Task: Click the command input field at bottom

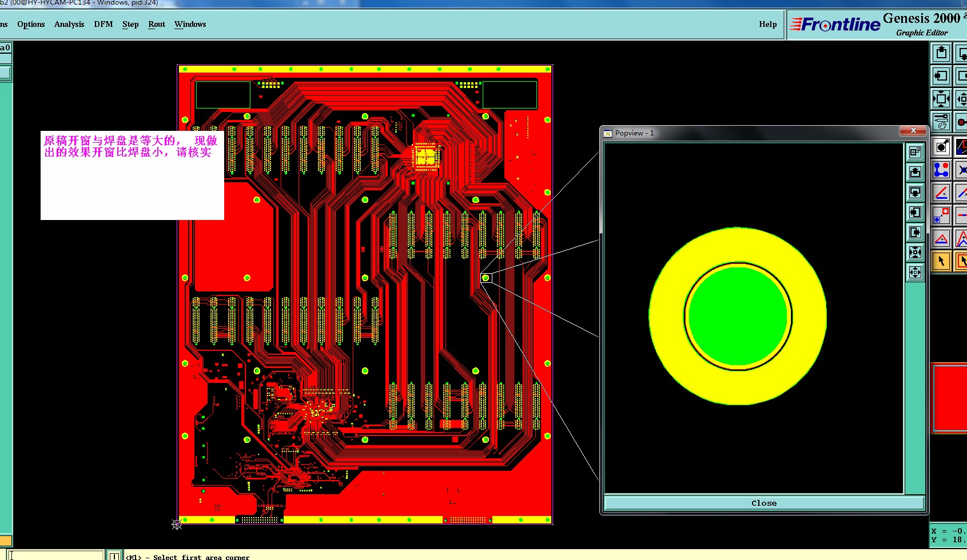Action: [56, 555]
